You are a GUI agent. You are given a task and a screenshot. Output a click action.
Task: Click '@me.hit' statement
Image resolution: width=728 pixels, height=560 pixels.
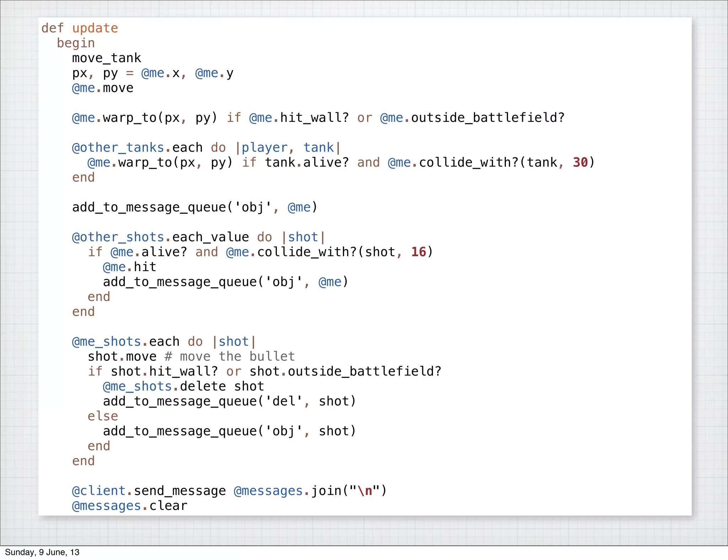click(129, 267)
